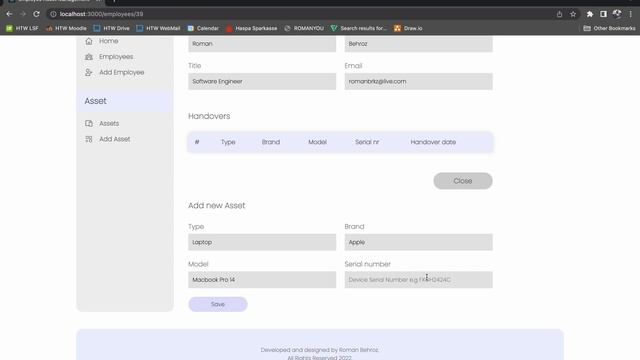The width and height of the screenshot is (640, 360).
Task: Click the Handovers heading
Action: pyautogui.click(x=209, y=116)
